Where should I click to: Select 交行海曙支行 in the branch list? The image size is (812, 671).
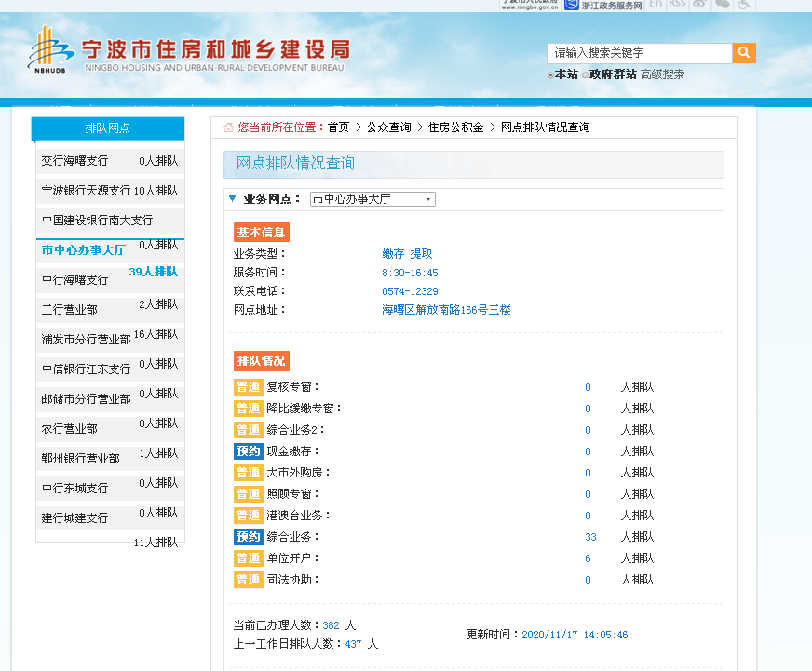[74, 161]
